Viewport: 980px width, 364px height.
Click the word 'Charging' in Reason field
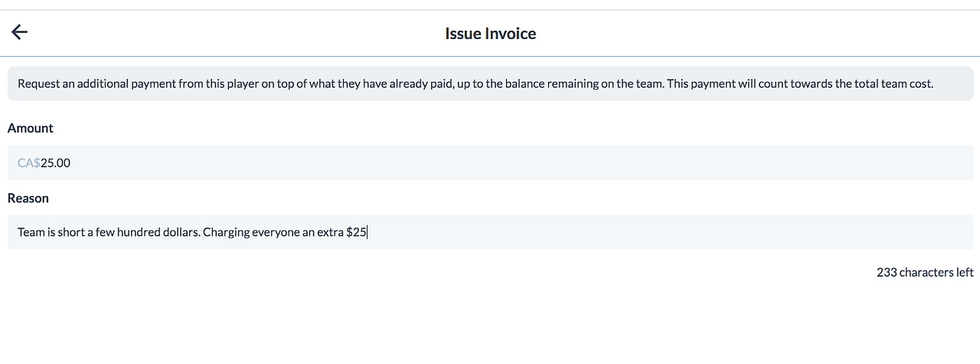click(226, 231)
